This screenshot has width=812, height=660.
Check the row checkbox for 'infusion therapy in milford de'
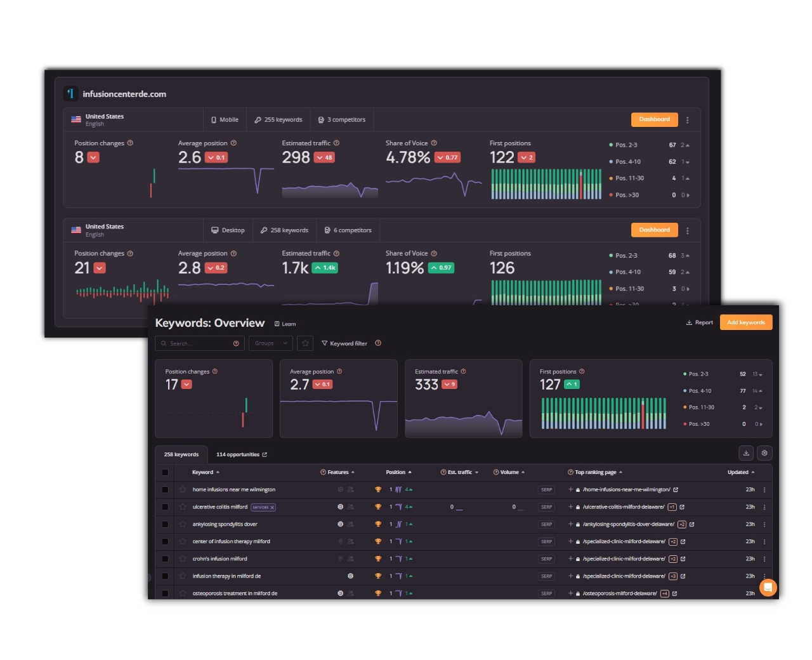click(x=165, y=576)
